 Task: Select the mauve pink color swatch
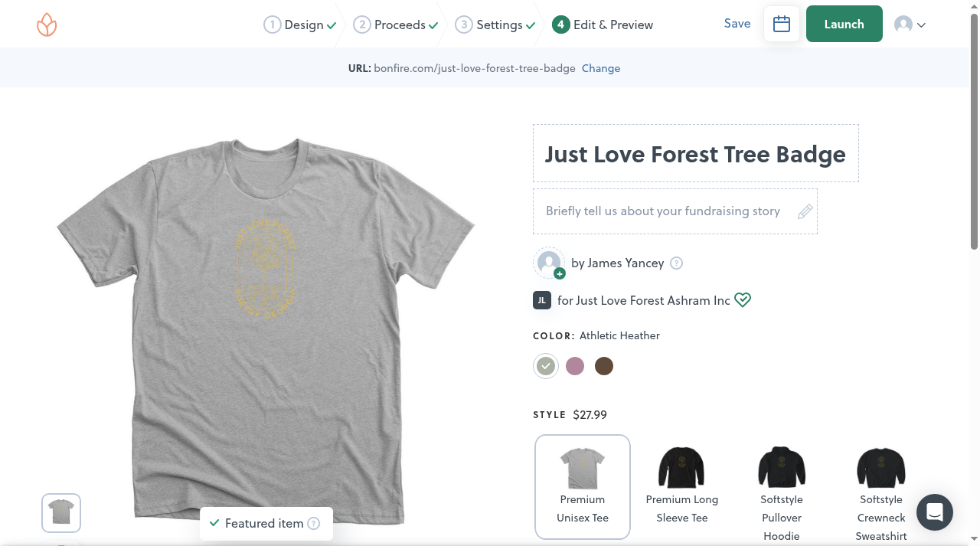[575, 366]
